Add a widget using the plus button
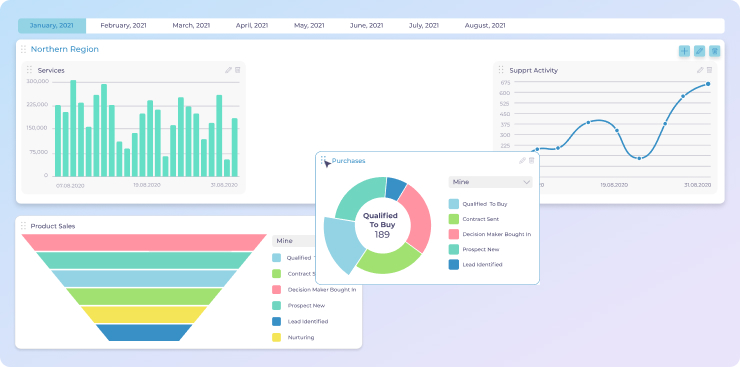Screen dimensions: 740x367 pos(684,51)
